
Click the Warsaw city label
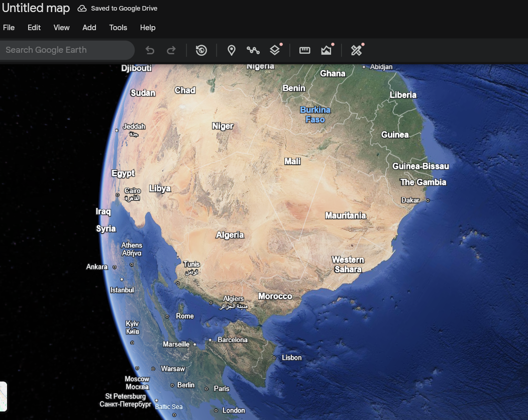[173, 369]
